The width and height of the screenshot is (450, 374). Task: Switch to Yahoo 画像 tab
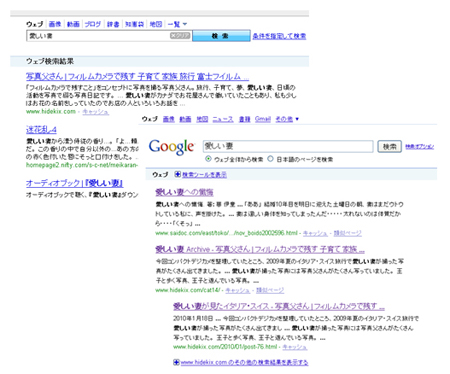(x=55, y=24)
